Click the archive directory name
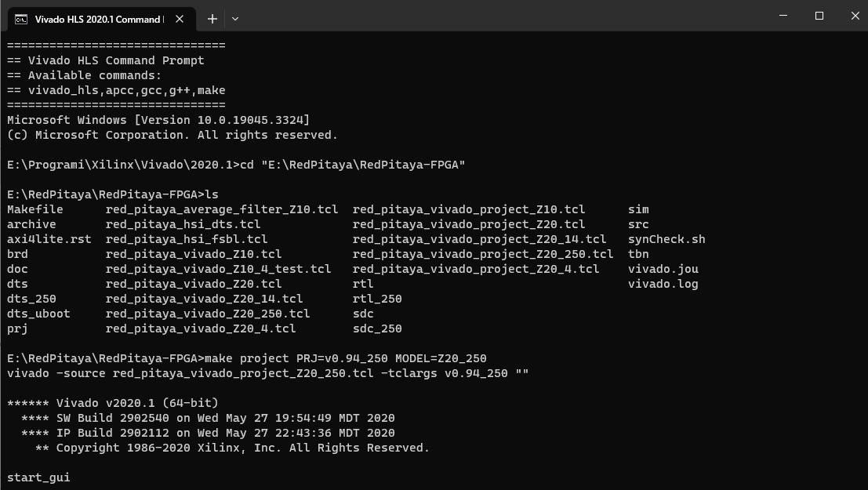The image size is (868, 490). [31, 225]
